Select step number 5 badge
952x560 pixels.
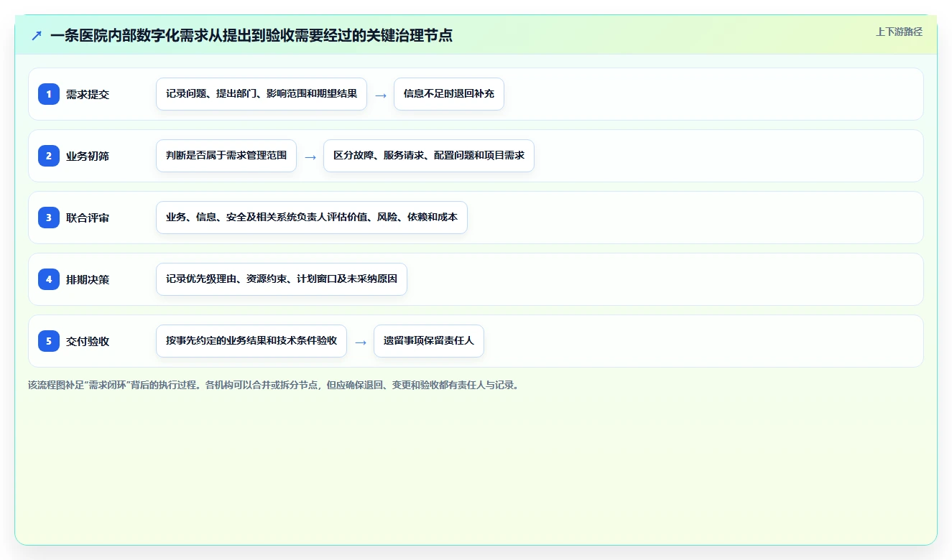click(x=49, y=341)
